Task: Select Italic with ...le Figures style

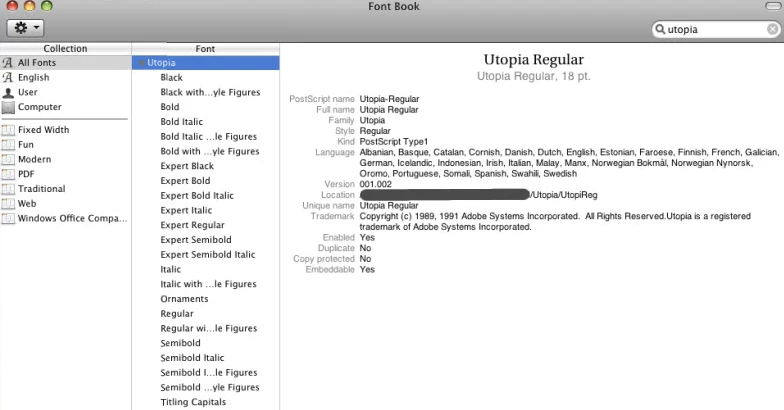Action: point(208,284)
